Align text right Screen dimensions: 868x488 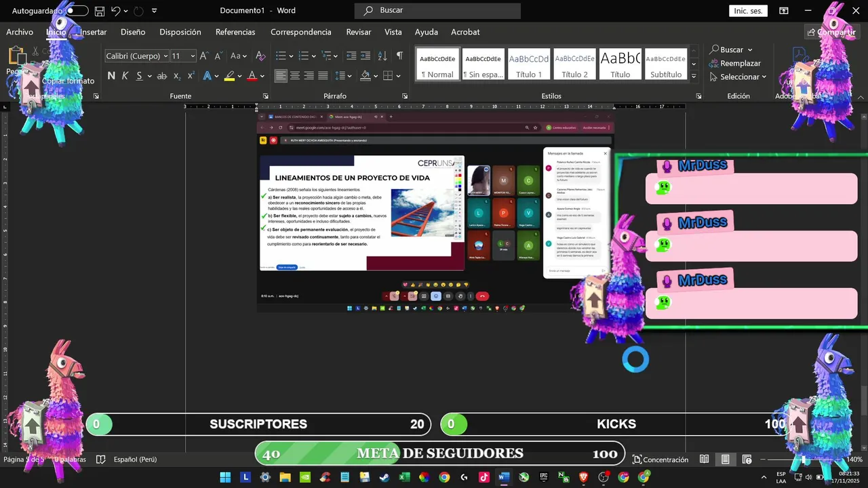[x=309, y=76]
